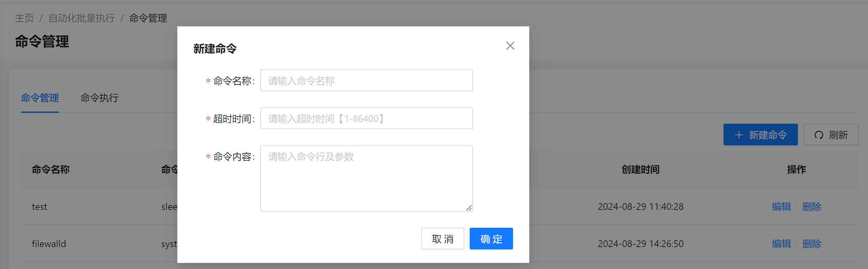Select the 命令内容 text area

[366, 178]
